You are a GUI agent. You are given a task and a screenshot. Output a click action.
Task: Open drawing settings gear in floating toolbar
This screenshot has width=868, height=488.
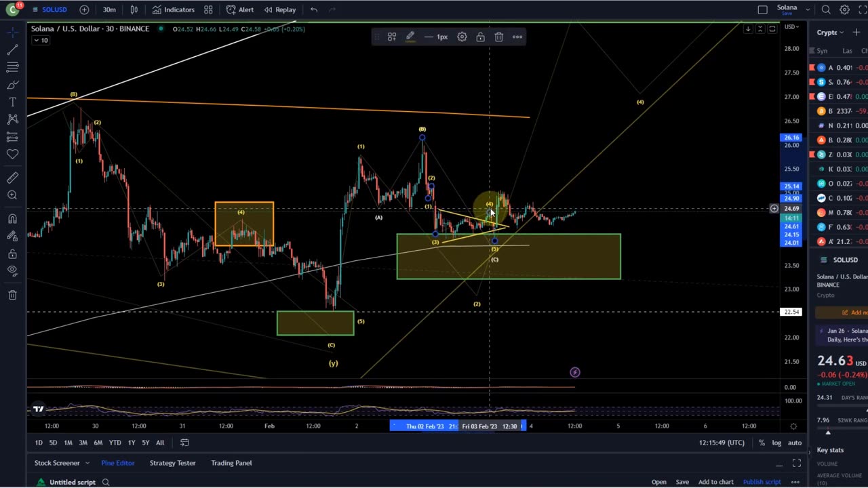pyautogui.click(x=462, y=37)
